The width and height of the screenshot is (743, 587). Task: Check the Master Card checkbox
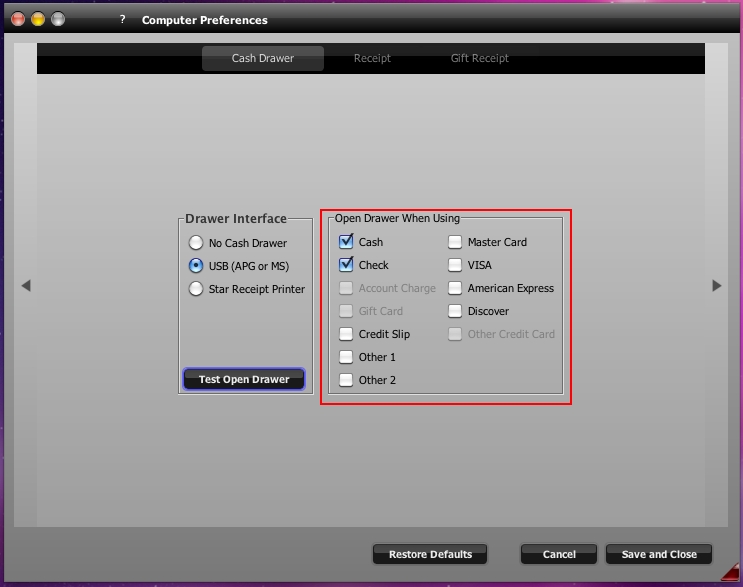click(x=455, y=242)
